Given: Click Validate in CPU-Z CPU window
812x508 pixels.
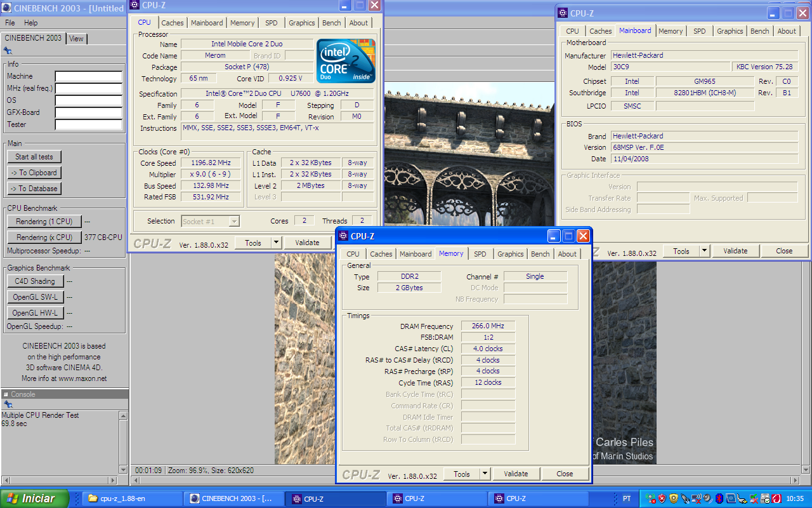Looking at the screenshot, I should 308,243.
